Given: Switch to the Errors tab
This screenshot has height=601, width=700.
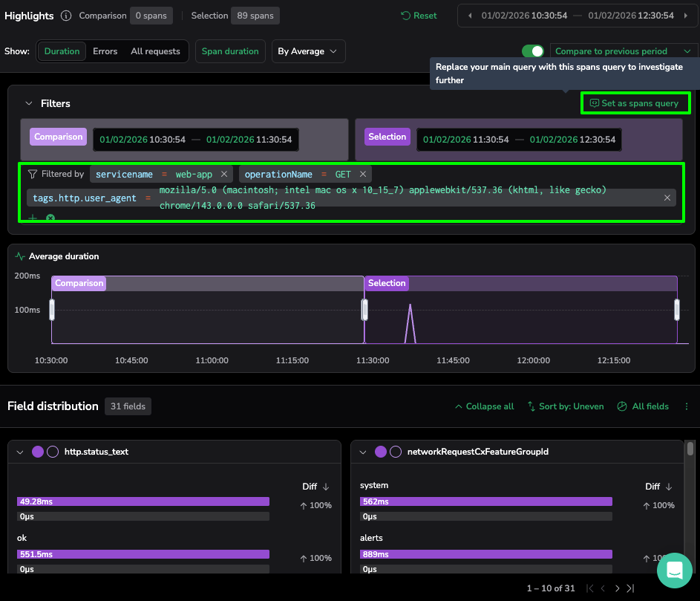Looking at the screenshot, I should 105,51.
